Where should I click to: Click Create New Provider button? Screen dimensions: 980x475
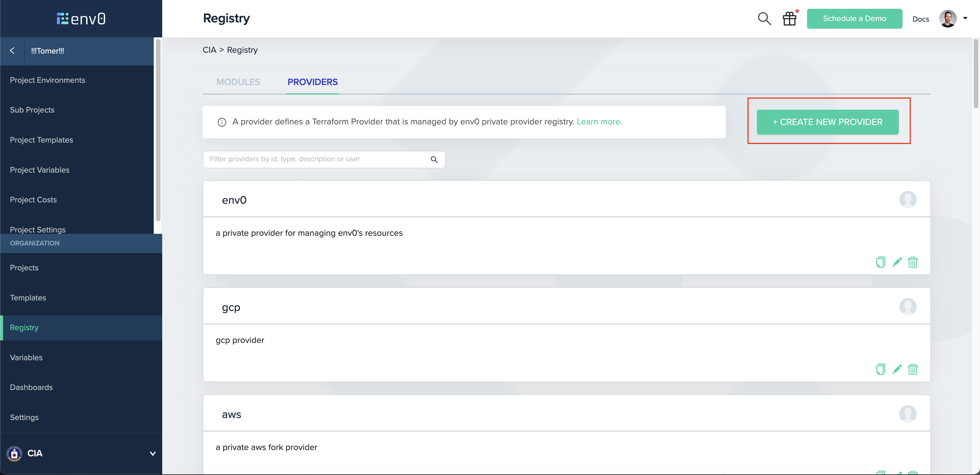827,122
